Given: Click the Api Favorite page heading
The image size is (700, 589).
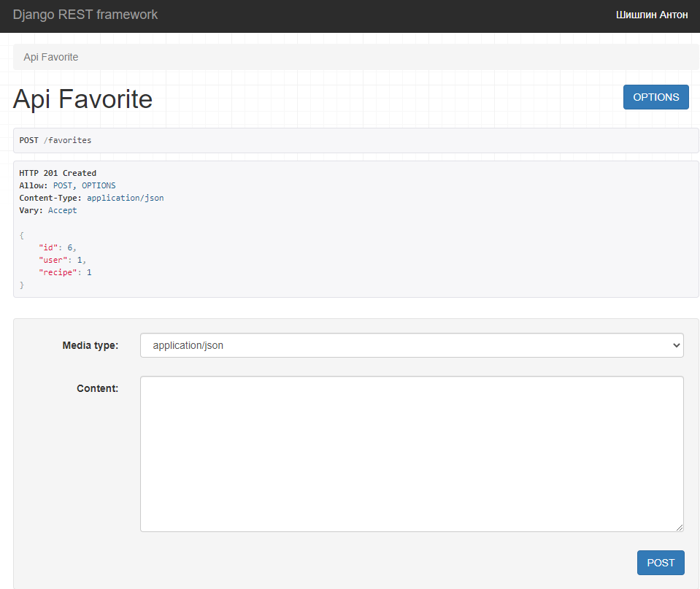Looking at the screenshot, I should [x=82, y=99].
